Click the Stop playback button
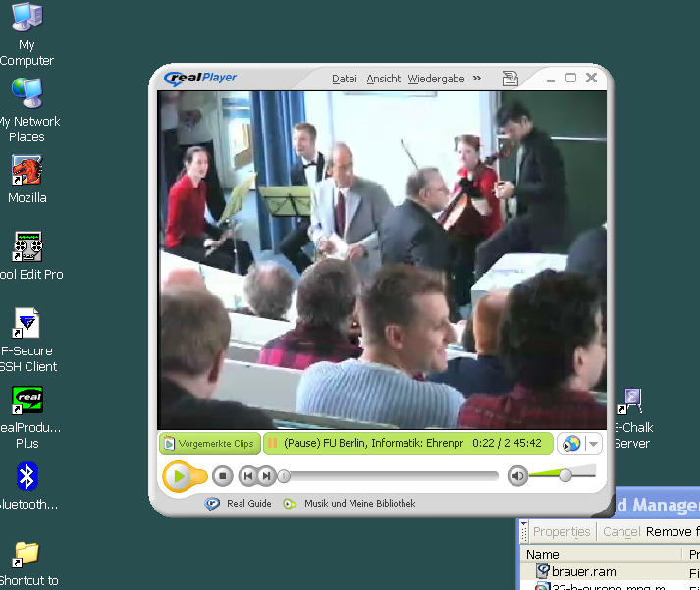The image size is (700, 590). pyautogui.click(x=223, y=476)
